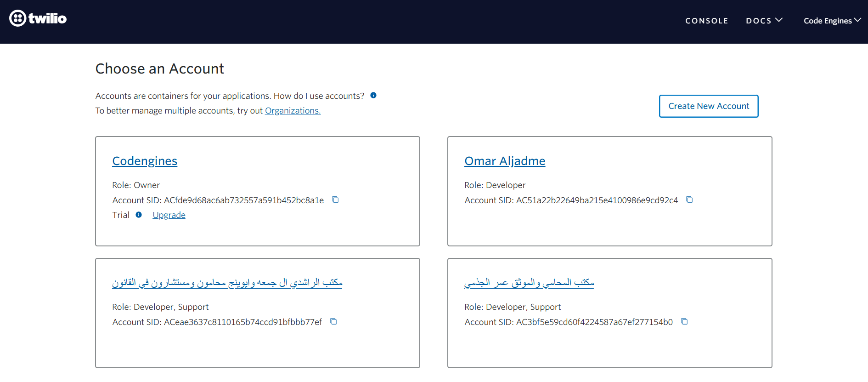Copy the Omar Aljadme account SID
The width and height of the screenshot is (868, 382).
689,200
